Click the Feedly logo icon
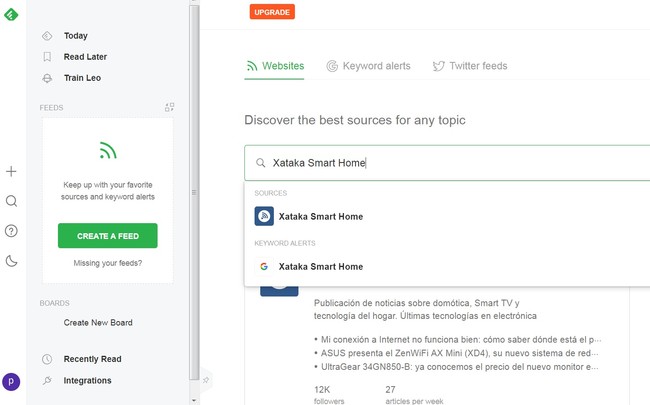This screenshot has height=405, width=650. [11, 15]
